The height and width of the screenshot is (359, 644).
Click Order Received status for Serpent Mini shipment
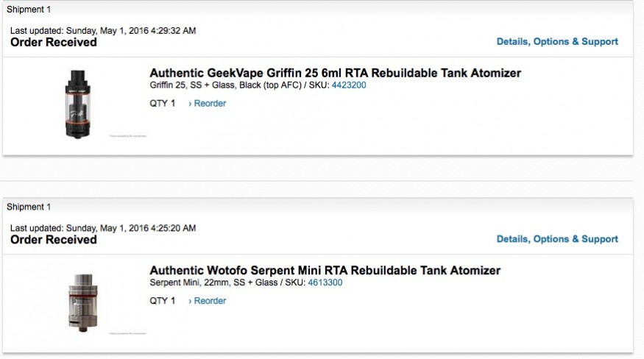coord(54,240)
